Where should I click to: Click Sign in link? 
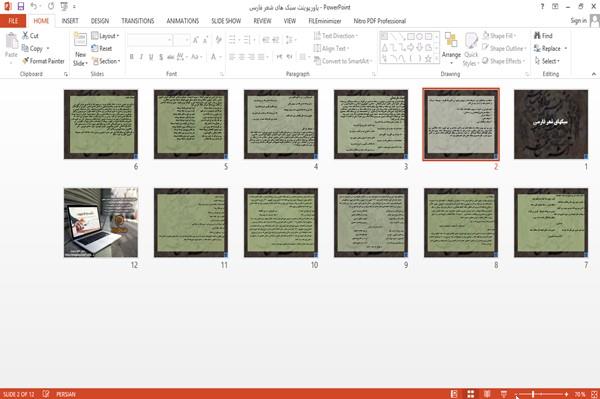pyautogui.click(x=578, y=21)
